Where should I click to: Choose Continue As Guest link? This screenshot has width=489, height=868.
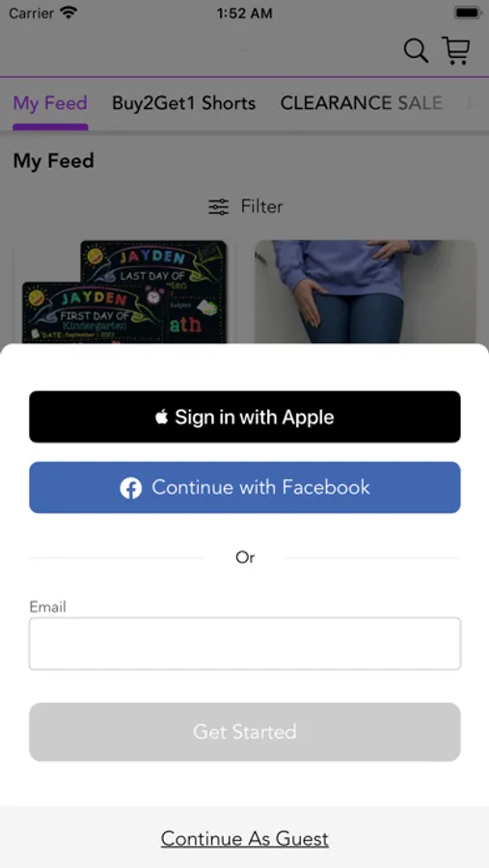[x=245, y=839]
